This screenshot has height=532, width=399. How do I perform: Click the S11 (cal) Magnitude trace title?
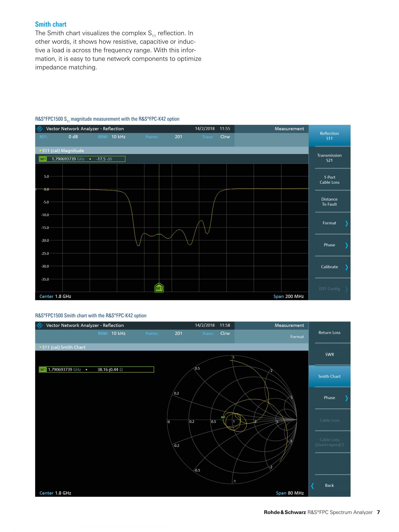coord(63,150)
